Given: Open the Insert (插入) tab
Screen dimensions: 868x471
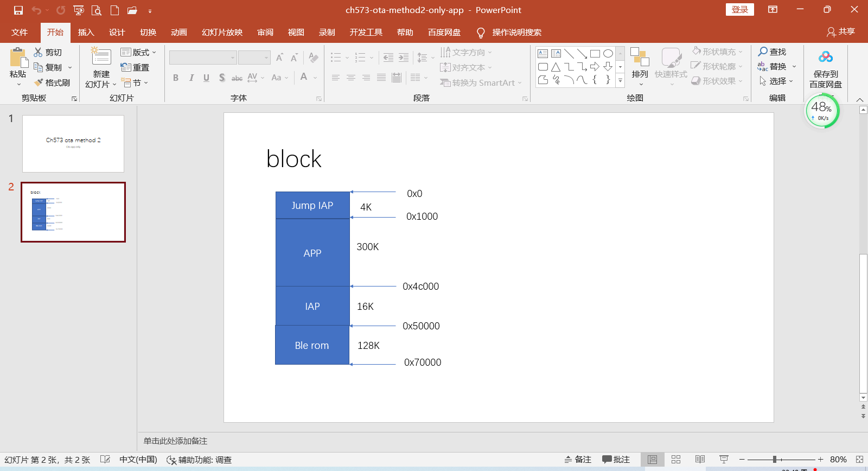Looking at the screenshot, I should point(86,33).
